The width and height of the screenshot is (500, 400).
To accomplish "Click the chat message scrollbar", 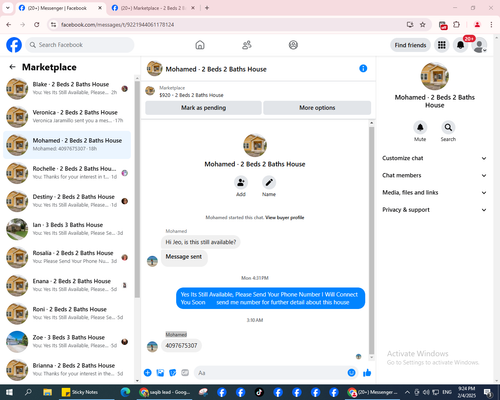I will pos(371,240).
